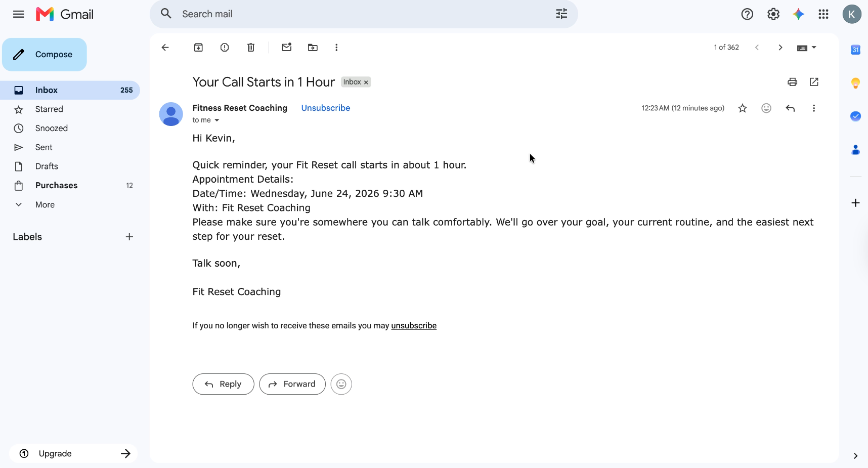
Task: Delete this email with trash icon
Action: pyautogui.click(x=251, y=48)
